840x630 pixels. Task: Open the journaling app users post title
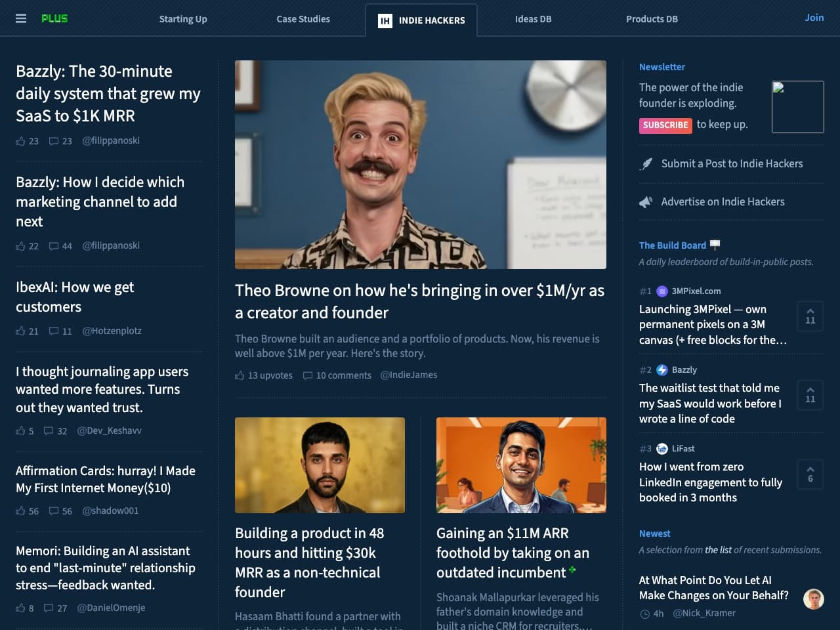point(102,390)
